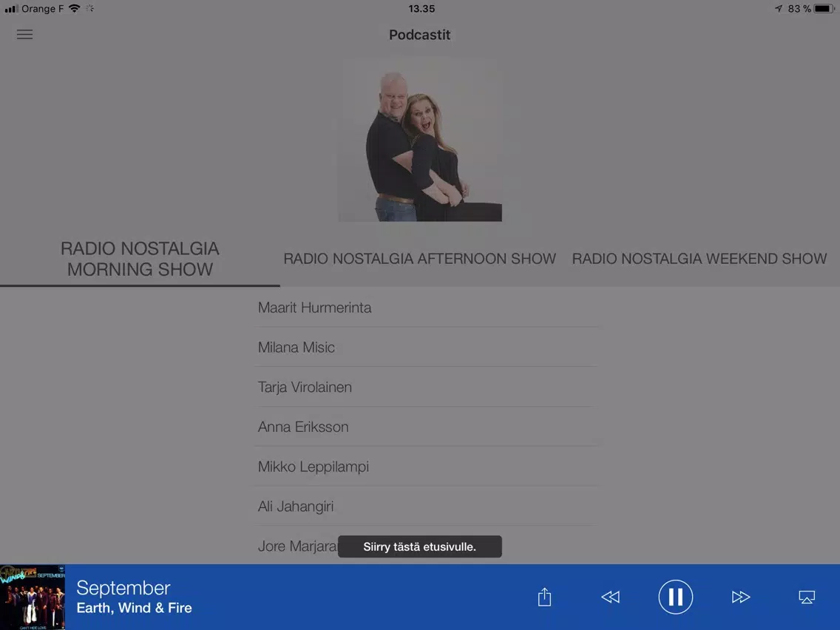The height and width of the screenshot is (630, 840).
Task: Open the hamburger menu
Action: 24,35
